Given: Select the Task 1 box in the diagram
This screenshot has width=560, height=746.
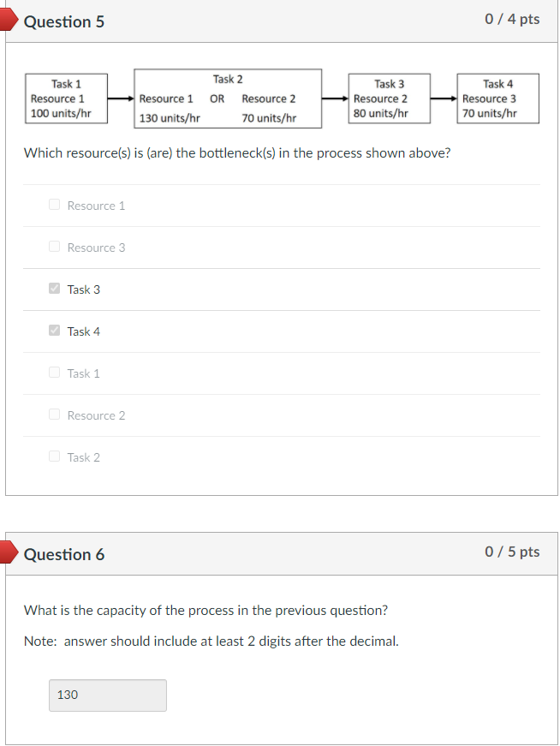Looking at the screenshot, I should click(66, 98).
